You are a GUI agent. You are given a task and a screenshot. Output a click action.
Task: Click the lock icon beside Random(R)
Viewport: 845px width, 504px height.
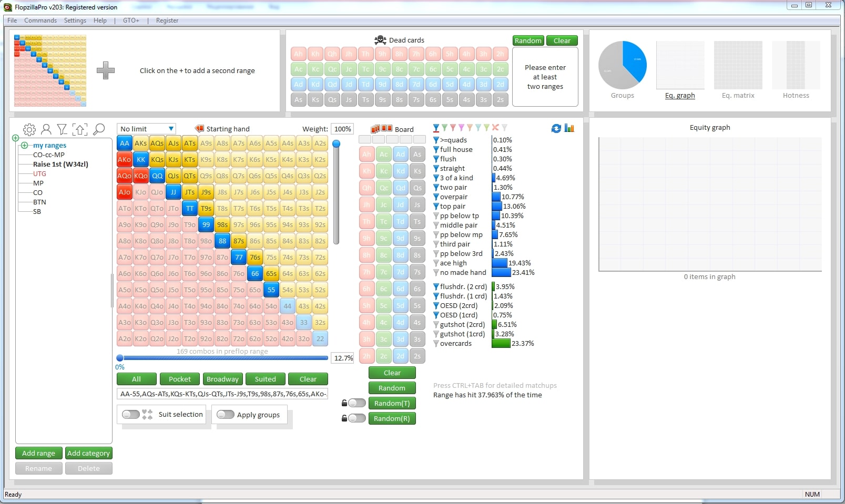tap(344, 418)
